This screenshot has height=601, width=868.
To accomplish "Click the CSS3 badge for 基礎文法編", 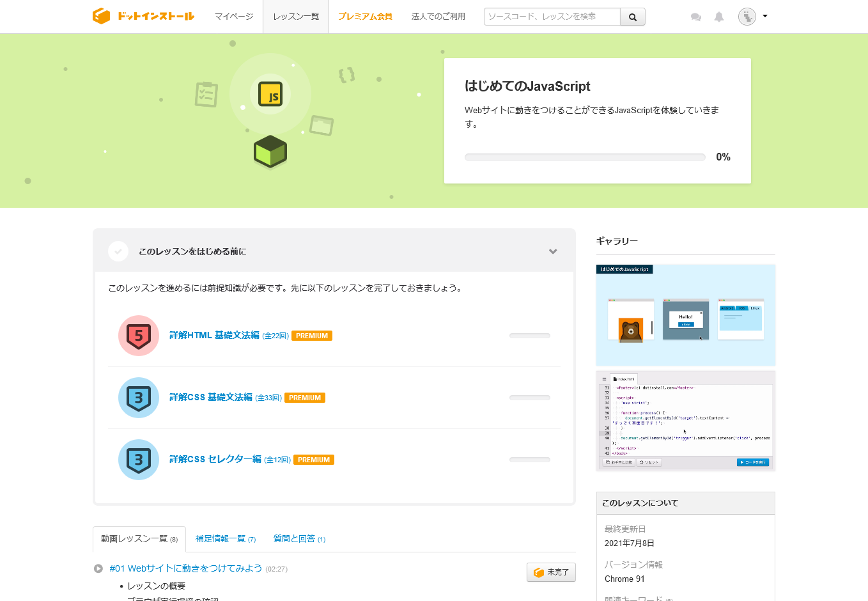I will click(x=139, y=398).
